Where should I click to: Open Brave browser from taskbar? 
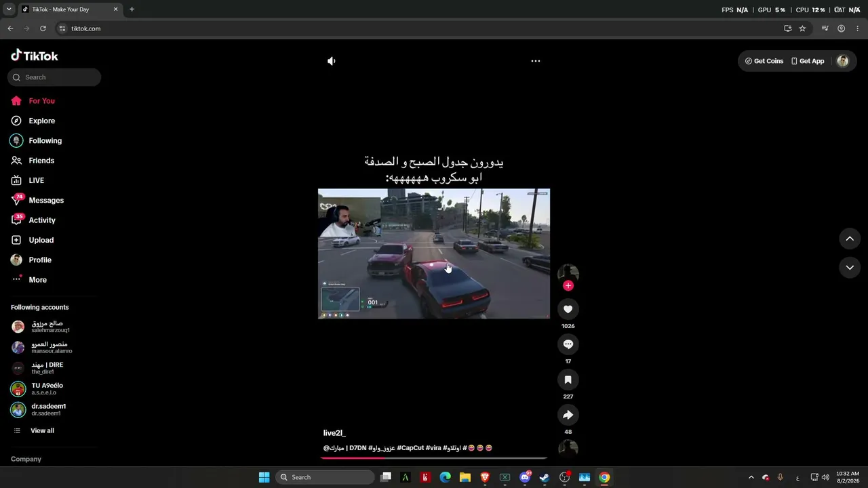point(485,477)
